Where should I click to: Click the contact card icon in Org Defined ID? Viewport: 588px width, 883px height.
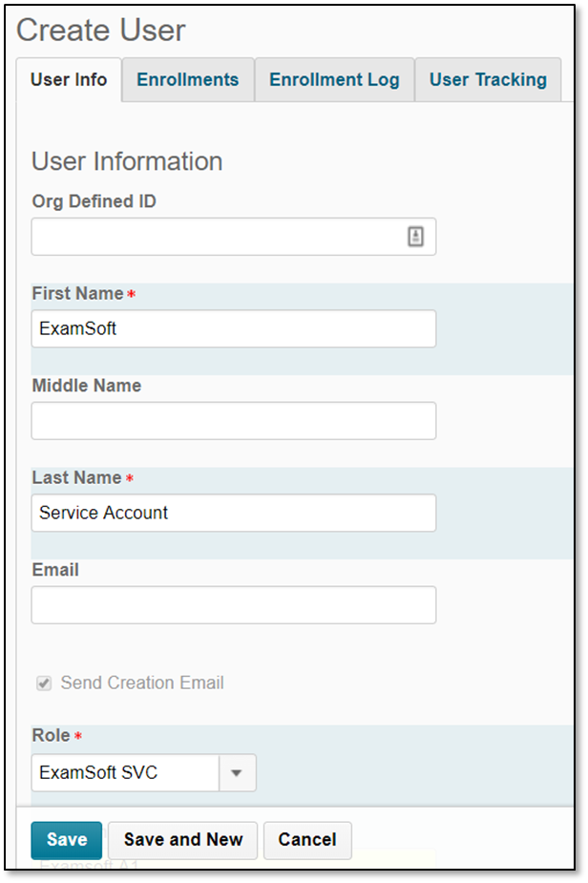415,237
